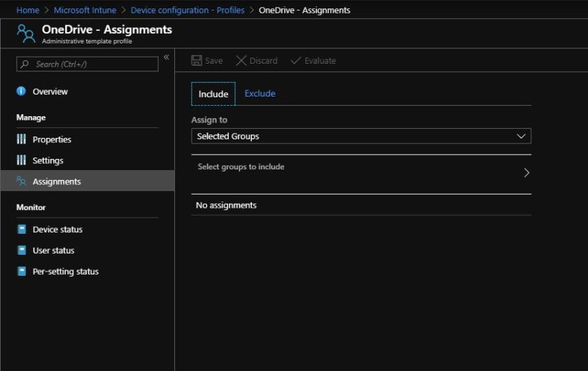Open Properties in the sidebar
Screen dimensions: 588x371
coord(52,139)
